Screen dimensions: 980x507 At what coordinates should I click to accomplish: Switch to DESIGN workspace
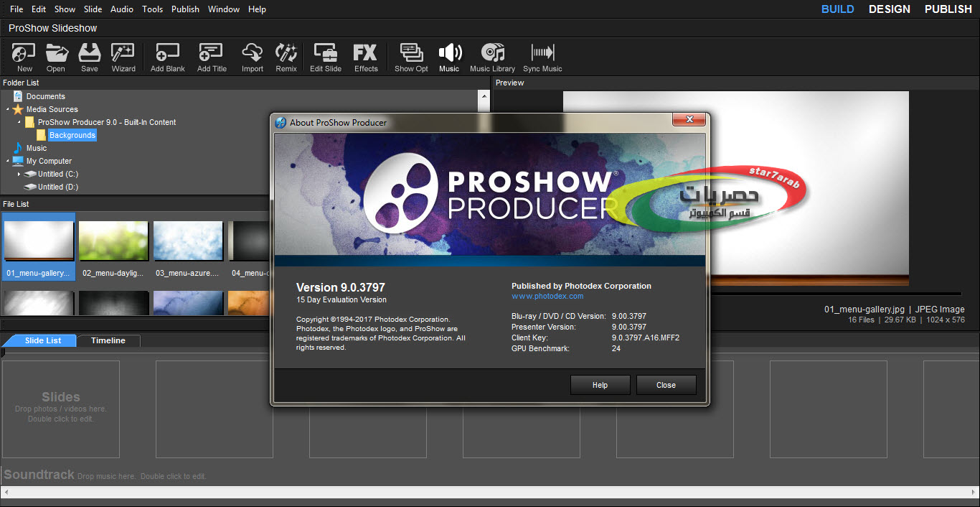889,9
